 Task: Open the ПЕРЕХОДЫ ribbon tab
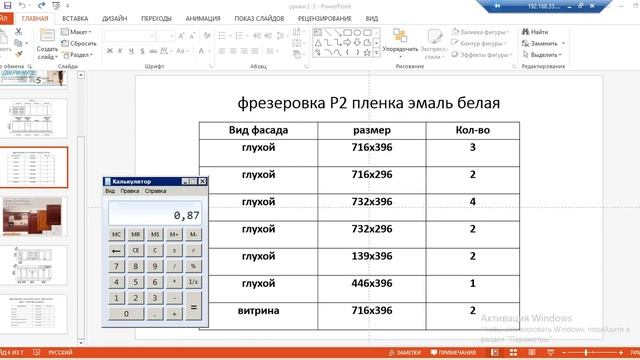coord(156,18)
